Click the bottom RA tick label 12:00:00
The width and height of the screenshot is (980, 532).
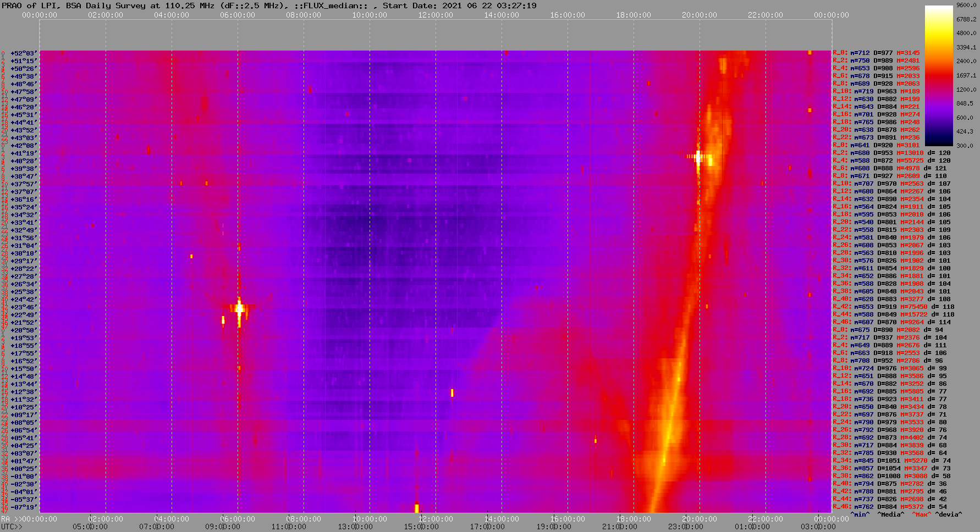[436, 519]
